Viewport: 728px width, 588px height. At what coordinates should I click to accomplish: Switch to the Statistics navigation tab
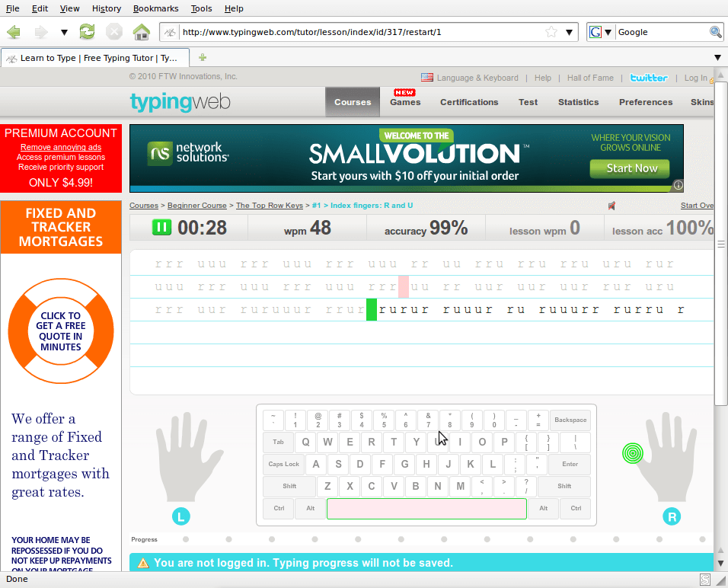pyautogui.click(x=578, y=101)
